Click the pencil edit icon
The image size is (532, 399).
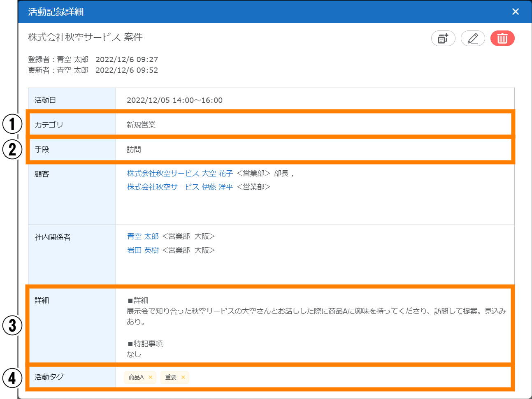[473, 38]
